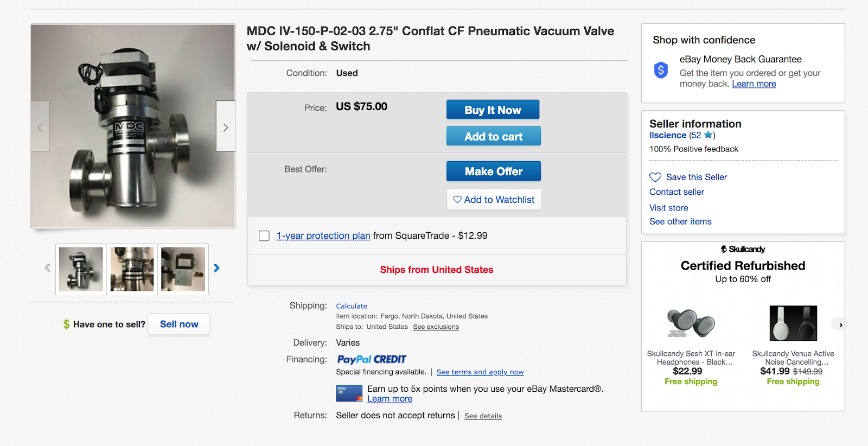Show next main product image
The width and height of the screenshot is (868, 446).
pos(226,127)
